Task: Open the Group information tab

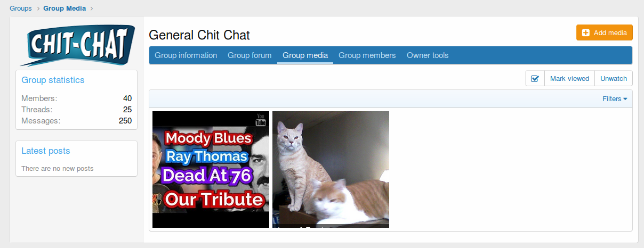Action: [186, 55]
